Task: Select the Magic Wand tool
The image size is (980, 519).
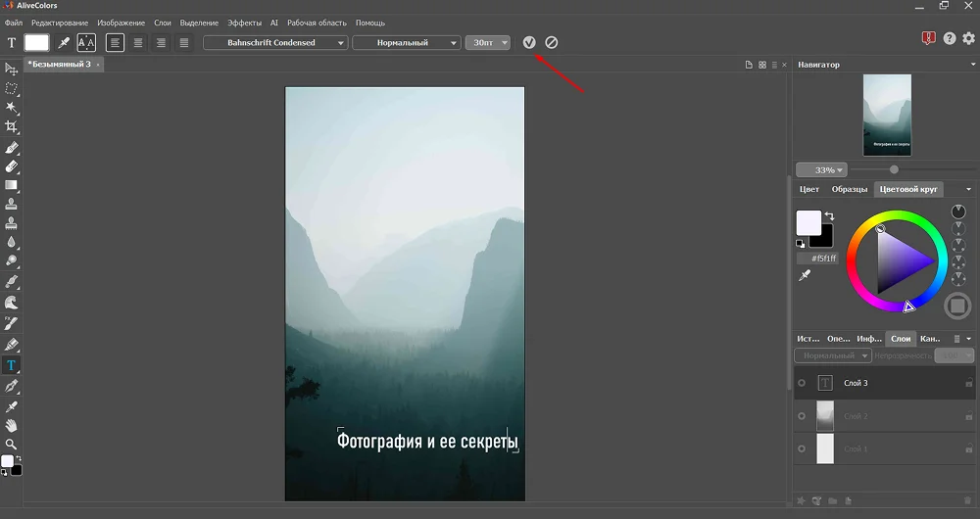Action: 11,108
